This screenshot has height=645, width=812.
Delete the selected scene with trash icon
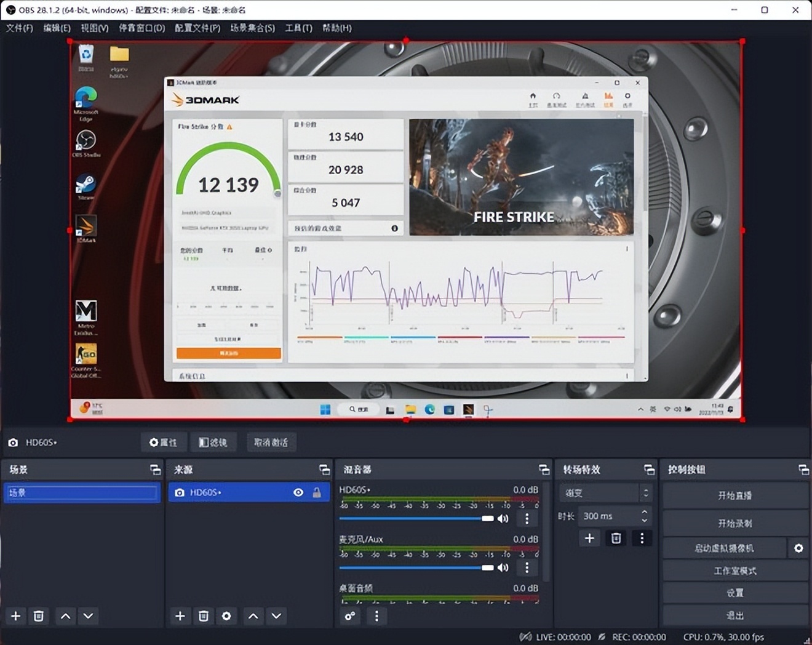tap(39, 616)
